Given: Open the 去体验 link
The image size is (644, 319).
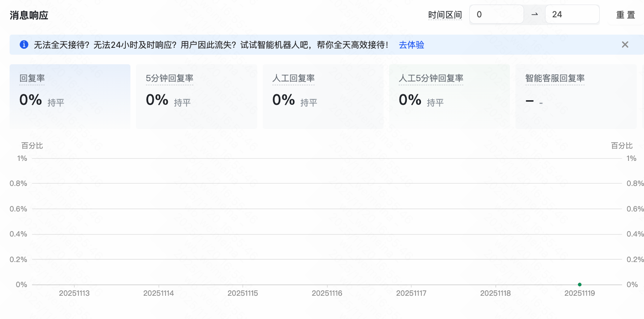Looking at the screenshot, I should [x=411, y=45].
